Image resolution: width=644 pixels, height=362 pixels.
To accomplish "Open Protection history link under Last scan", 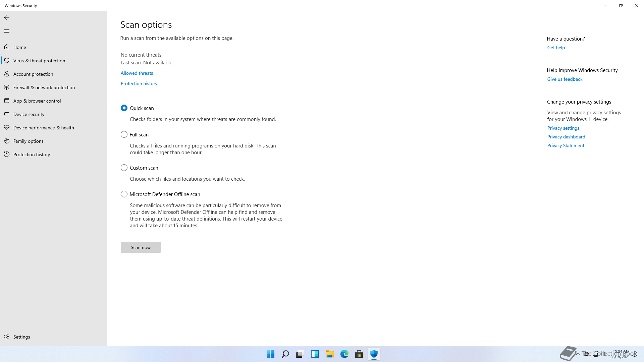I will coord(139,83).
